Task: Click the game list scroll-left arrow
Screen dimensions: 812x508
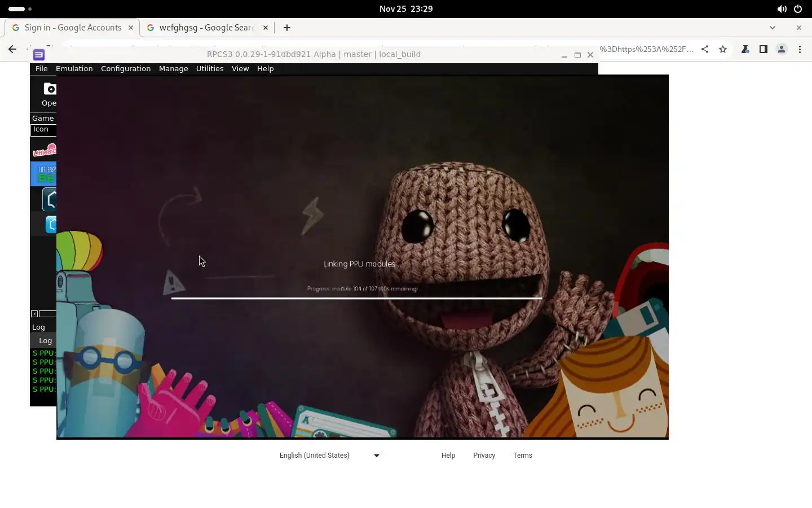Action: [34, 314]
